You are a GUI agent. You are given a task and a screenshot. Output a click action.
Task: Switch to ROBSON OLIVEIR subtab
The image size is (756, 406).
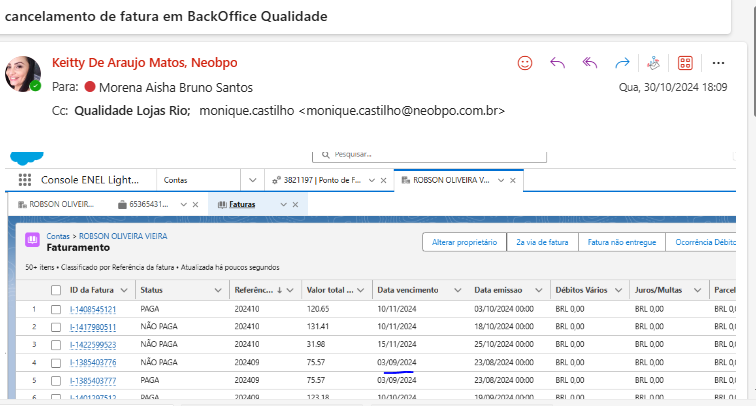56,204
